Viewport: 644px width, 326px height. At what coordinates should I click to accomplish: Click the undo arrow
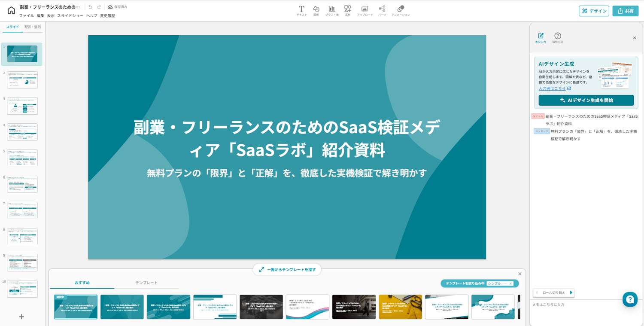[90, 7]
